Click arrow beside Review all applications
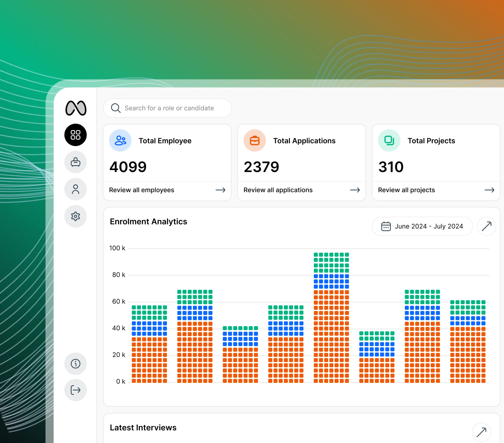504x443 pixels. point(355,190)
